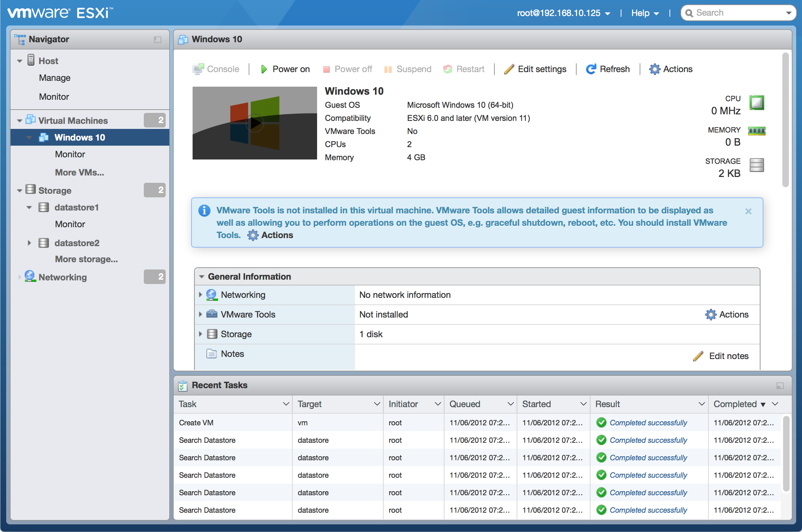This screenshot has width=802, height=532.
Task: Click the Power off button
Action: [348, 69]
